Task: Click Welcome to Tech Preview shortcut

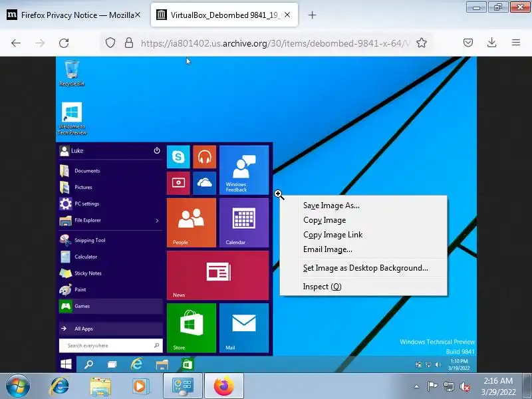Action: [x=72, y=118]
